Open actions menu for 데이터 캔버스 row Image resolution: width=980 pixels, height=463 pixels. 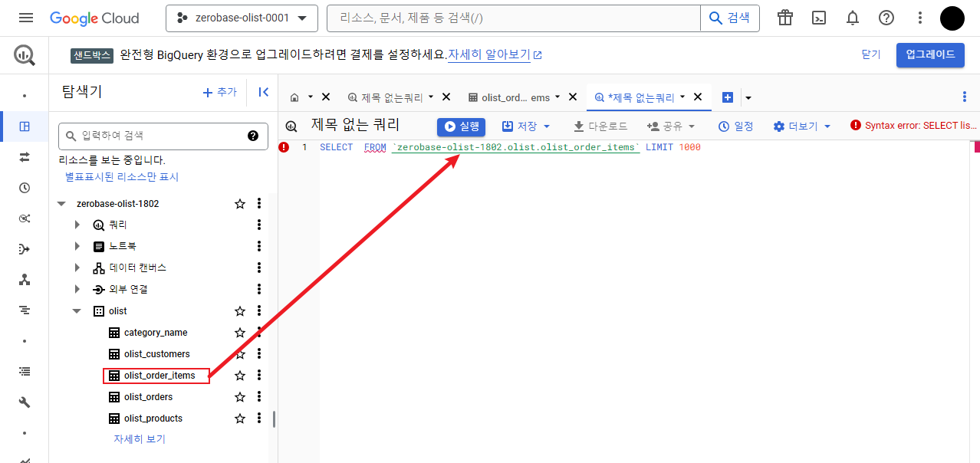(x=259, y=268)
